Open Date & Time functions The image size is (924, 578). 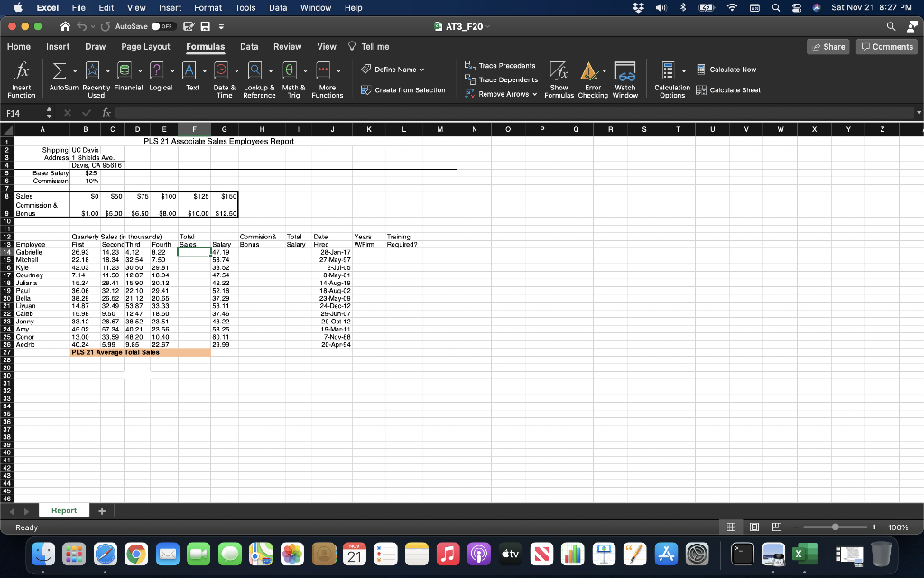[225, 79]
